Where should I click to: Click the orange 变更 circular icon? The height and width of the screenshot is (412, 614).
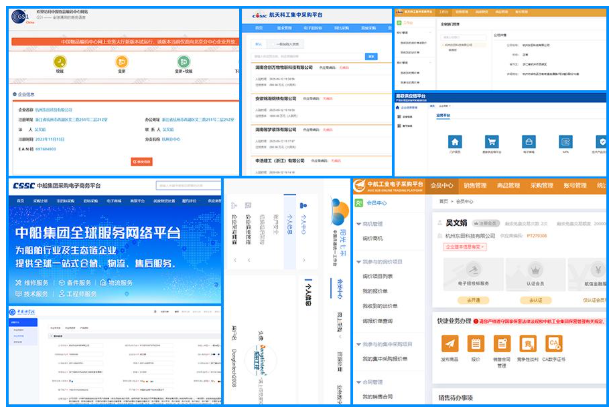(121, 62)
